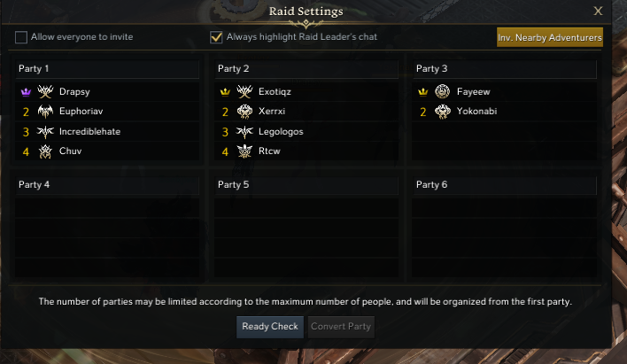Click Incrediblehate's class icon
627x364 pixels.
[46, 132]
